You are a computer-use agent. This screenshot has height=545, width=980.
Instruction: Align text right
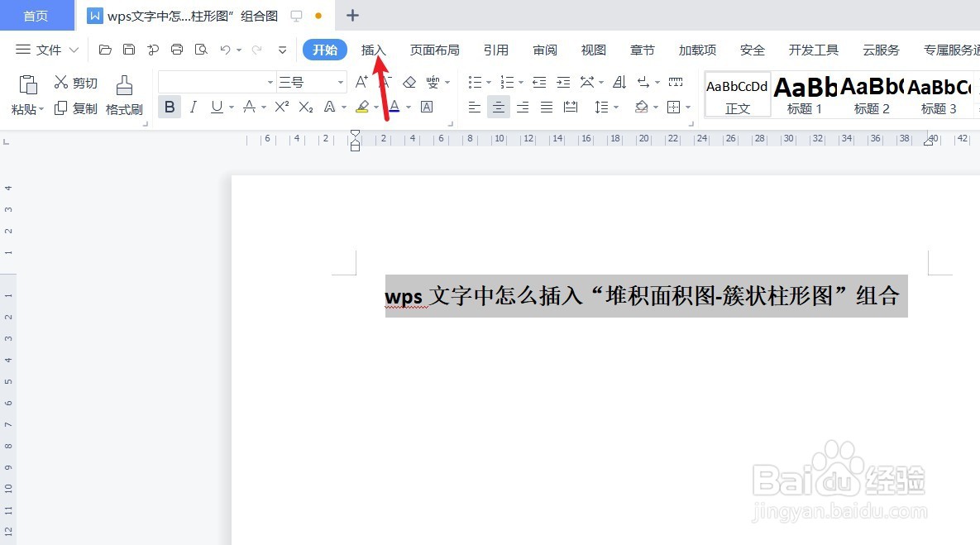523,107
